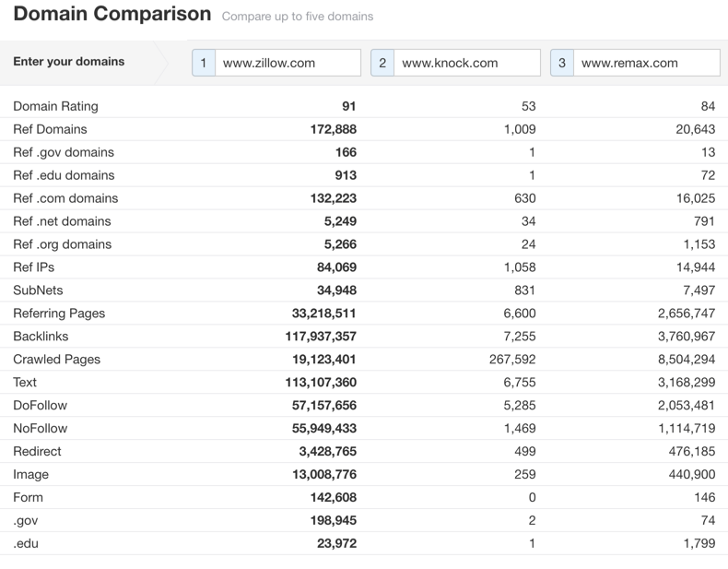
Task: Click zillow's Ref Domains value 172,888
Action: 334,129
